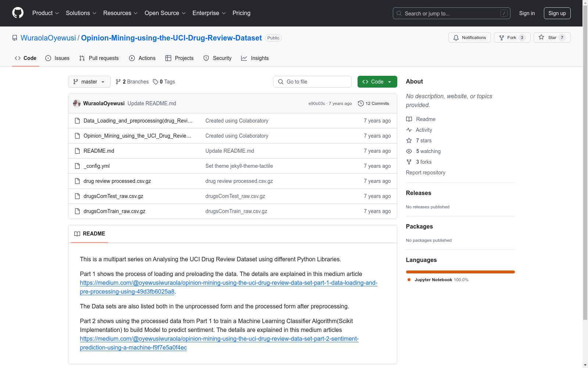
Task: Click the orange language bar
Action: point(460,272)
